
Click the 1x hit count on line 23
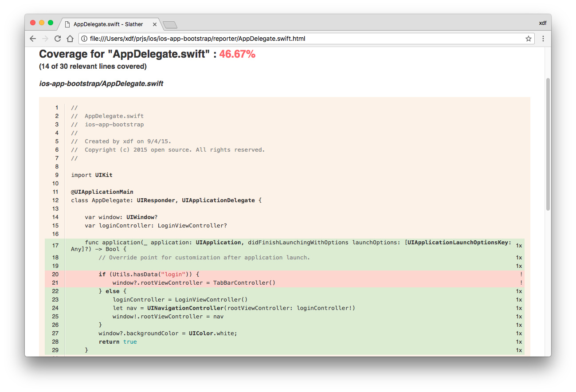click(x=519, y=300)
